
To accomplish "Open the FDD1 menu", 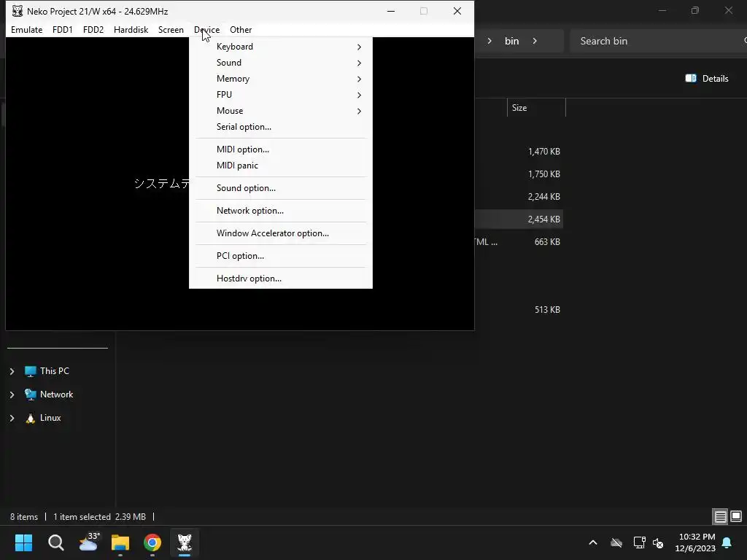I will [63, 29].
